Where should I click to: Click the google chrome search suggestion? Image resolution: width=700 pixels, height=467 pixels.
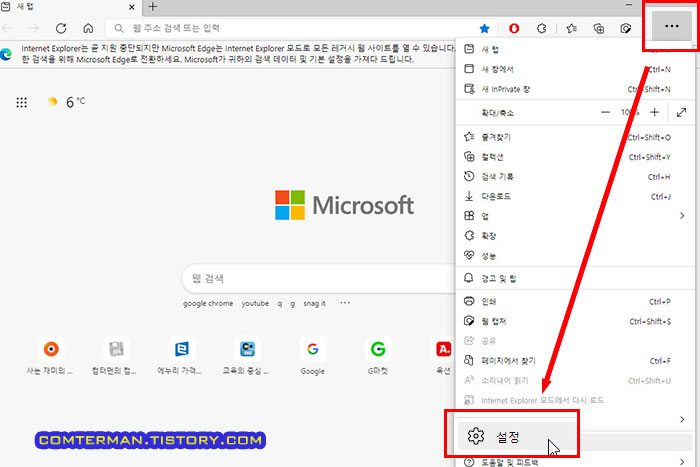208,304
